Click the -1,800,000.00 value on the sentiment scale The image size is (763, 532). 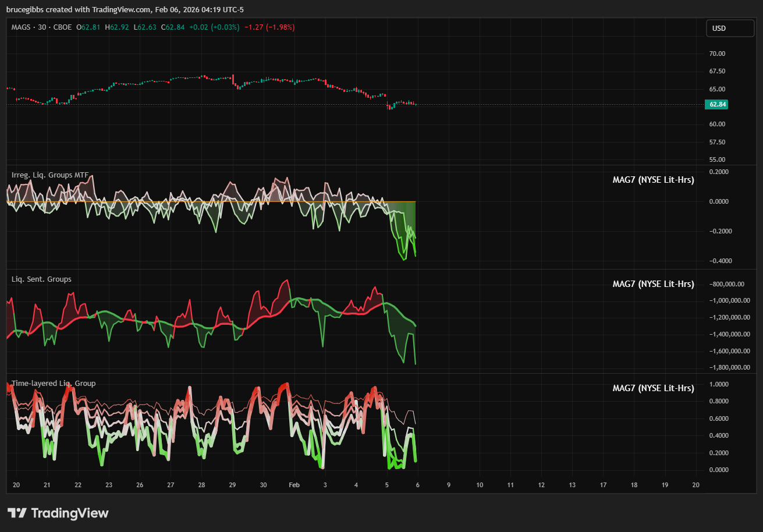pos(723,367)
